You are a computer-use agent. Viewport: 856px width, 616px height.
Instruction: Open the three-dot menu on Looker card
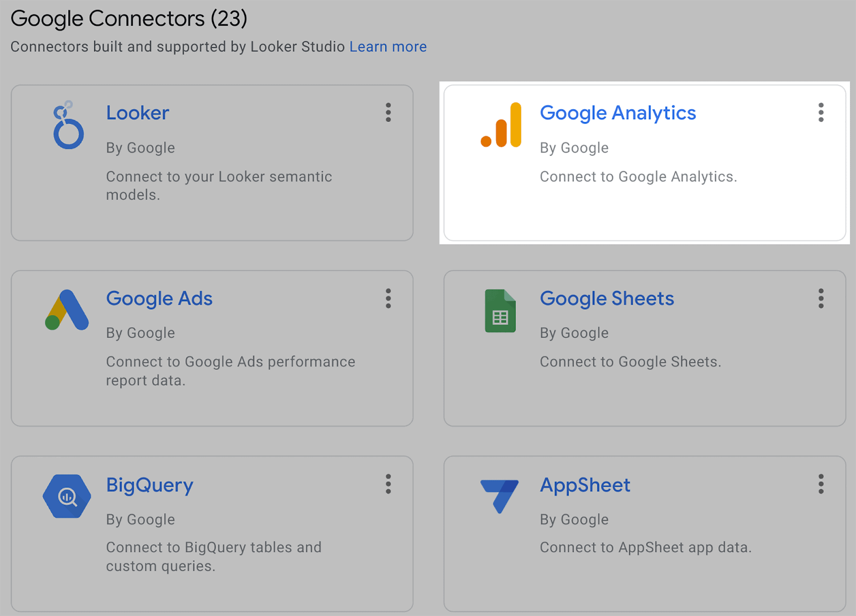tap(388, 113)
